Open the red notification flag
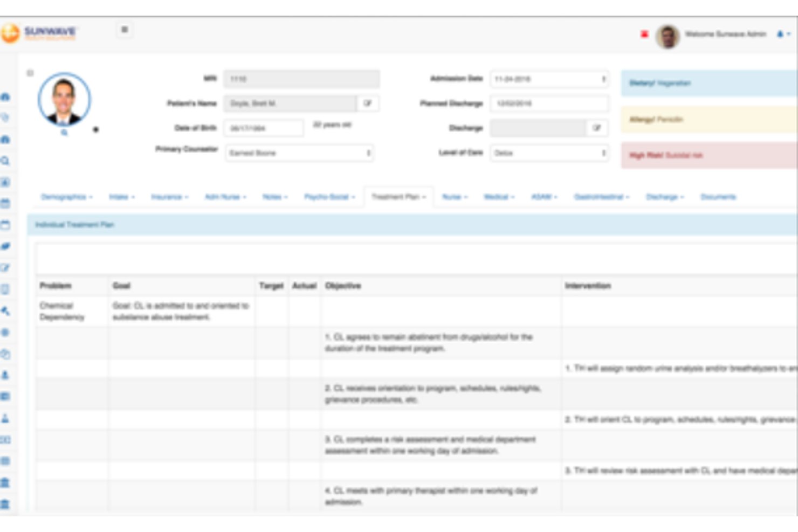This screenshot has width=798, height=532. (644, 34)
